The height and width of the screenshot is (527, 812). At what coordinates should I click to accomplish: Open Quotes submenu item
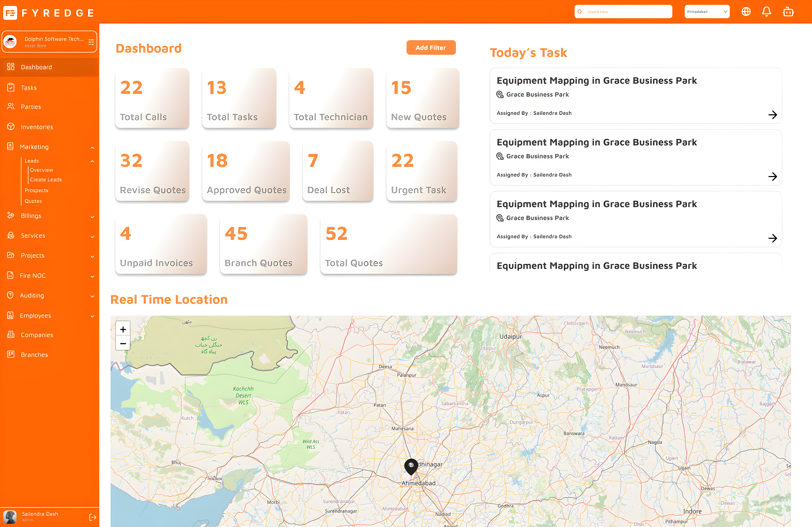pyautogui.click(x=34, y=201)
